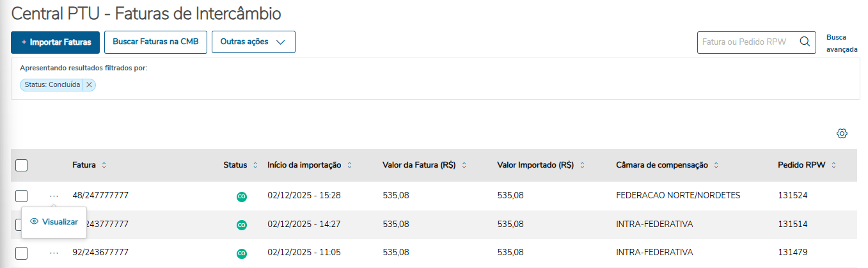Check the box for invoice 48/247777777
This screenshot has height=268, width=868.
click(22, 196)
